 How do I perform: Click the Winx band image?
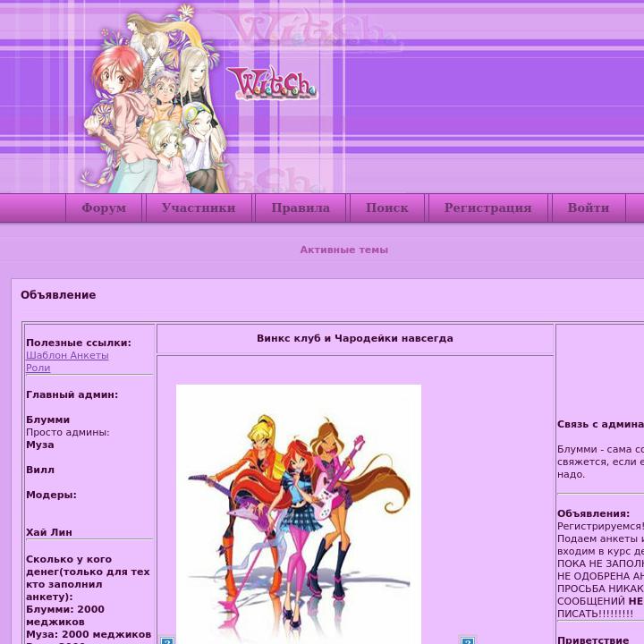point(299,514)
